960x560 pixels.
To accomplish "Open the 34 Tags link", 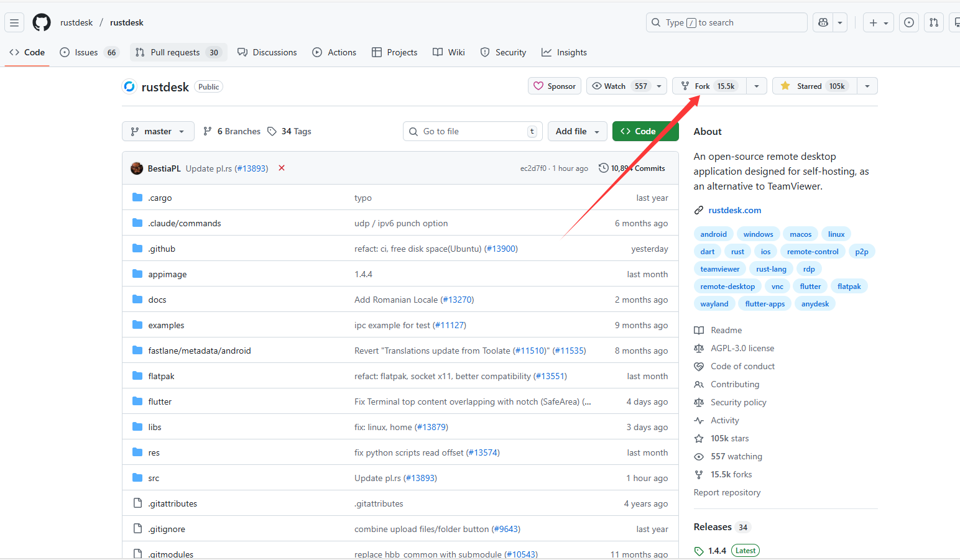I will [289, 131].
